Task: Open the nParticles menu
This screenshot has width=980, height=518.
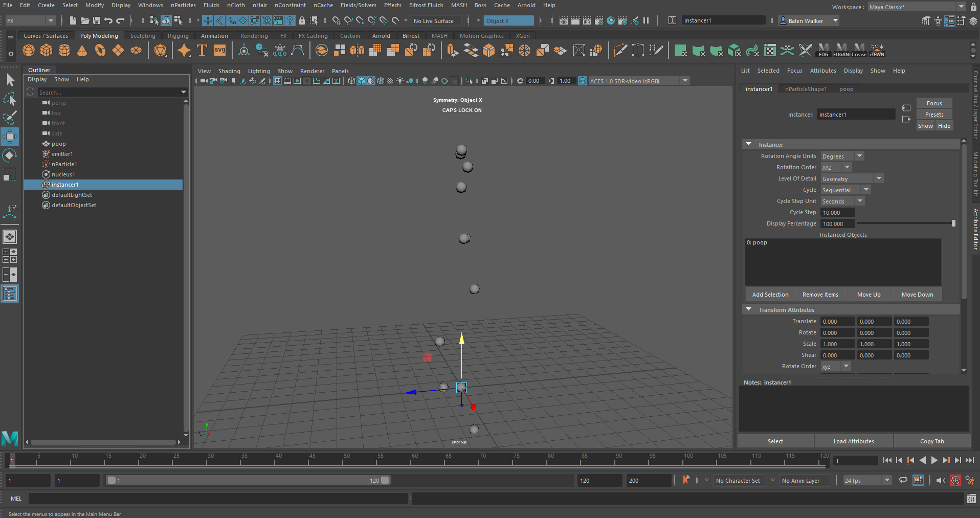Action: [x=183, y=5]
